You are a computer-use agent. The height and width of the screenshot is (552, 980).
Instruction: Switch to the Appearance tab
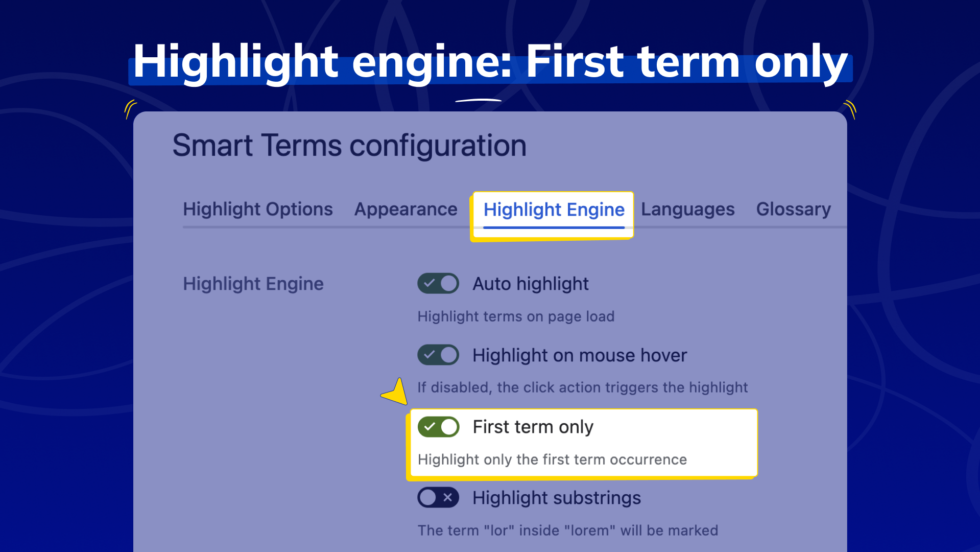(405, 210)
